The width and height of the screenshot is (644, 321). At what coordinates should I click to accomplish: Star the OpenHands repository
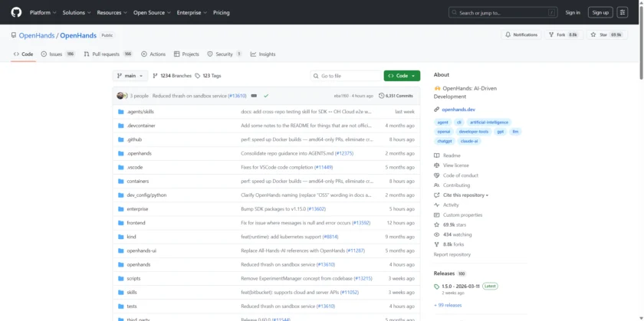click(x=610, y=34)
